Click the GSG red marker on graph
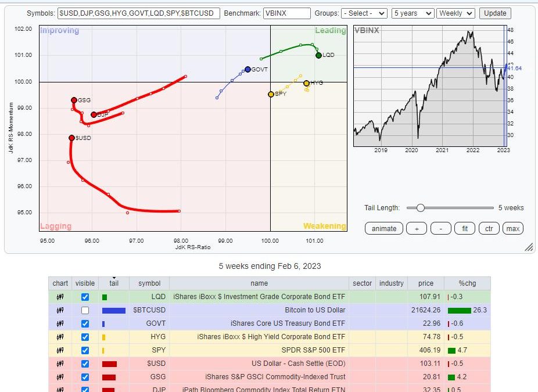 (x=74, y=100)
